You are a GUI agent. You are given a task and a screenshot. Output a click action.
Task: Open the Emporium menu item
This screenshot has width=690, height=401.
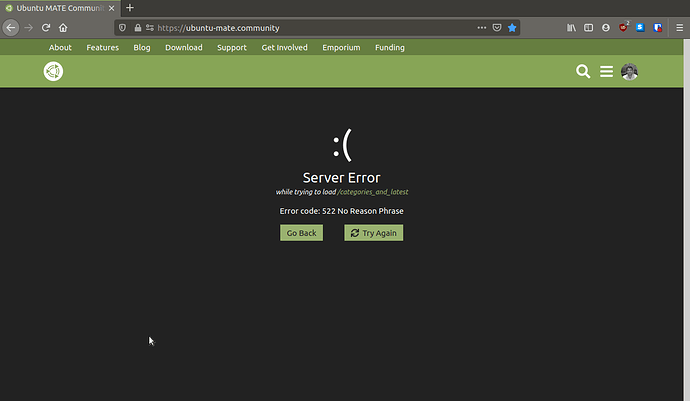(341, 48)
